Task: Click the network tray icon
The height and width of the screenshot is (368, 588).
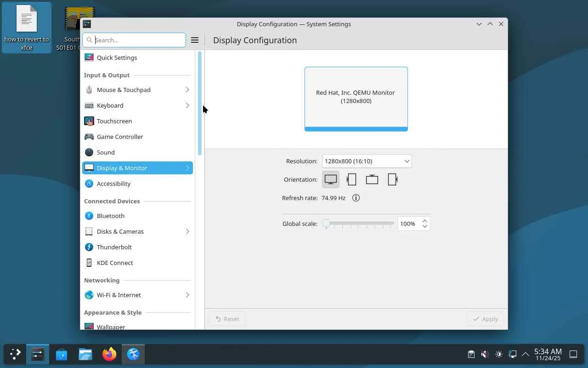Action: click(x=513, y=354)
